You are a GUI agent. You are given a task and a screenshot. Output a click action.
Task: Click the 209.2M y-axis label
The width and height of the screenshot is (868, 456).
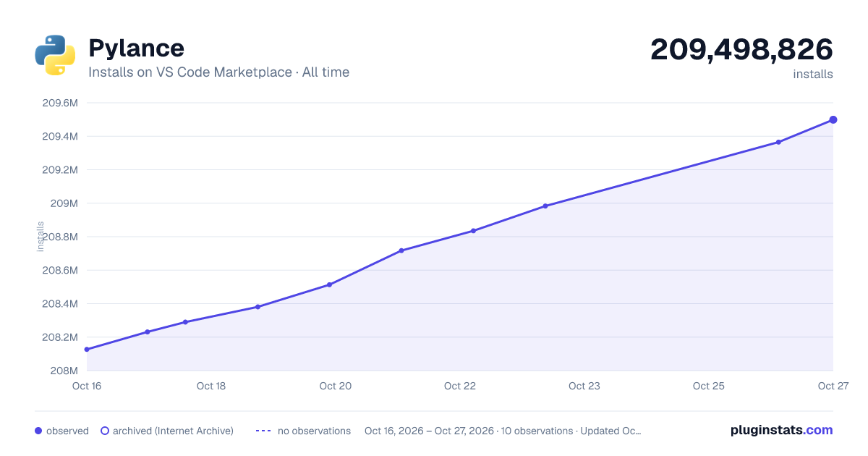(60, 170)
